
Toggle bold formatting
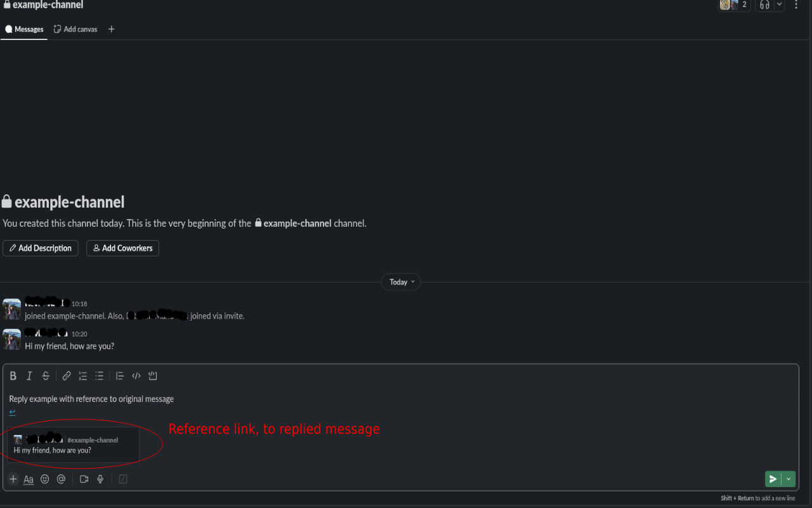[x=13, y=376]
